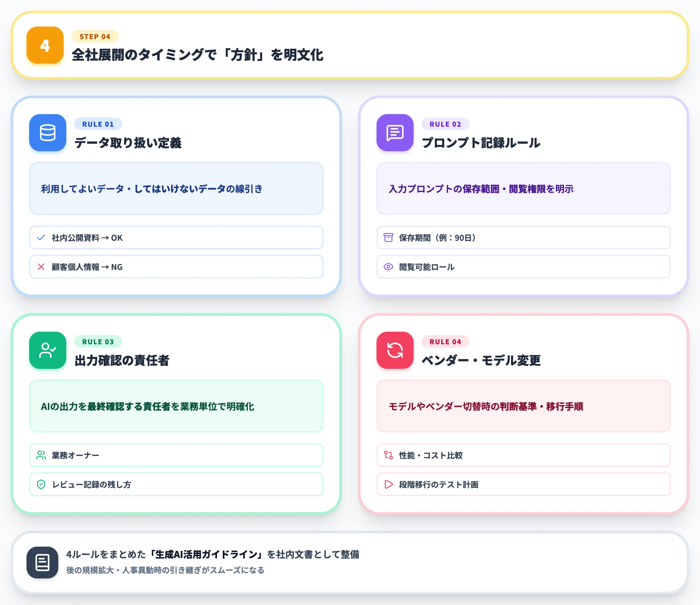Click the ベンダー・モデル変更 card title

pos(481,360)
